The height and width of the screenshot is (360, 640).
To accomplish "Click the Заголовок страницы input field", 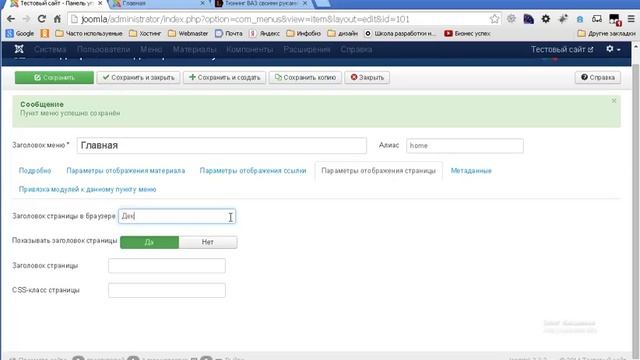I will tap(167, 266).
